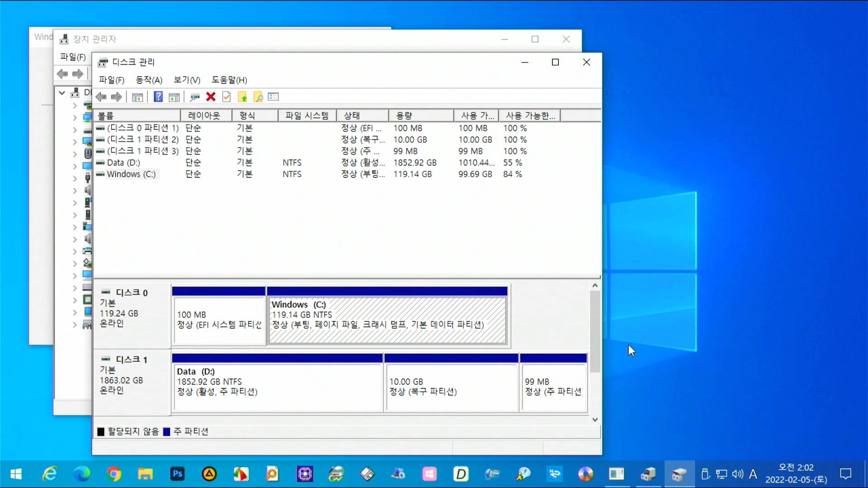
Task: Launch Microsoft Edge from taskbar
Action: [82, 474]
